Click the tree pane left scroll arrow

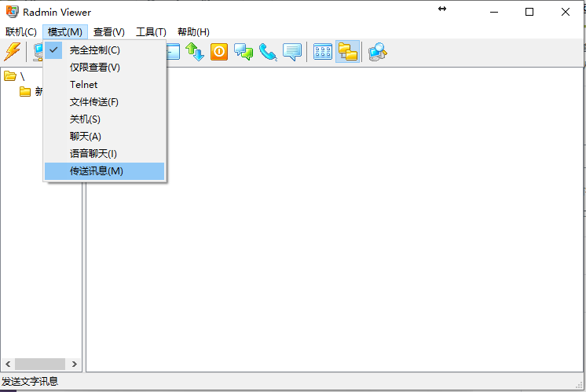pyautogui.click(x=8, y=364)
